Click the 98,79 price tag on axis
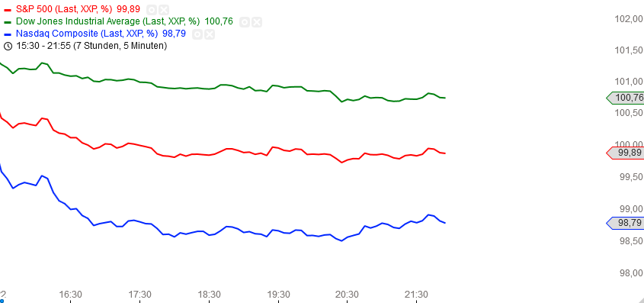644x303 pixels. 626,223
